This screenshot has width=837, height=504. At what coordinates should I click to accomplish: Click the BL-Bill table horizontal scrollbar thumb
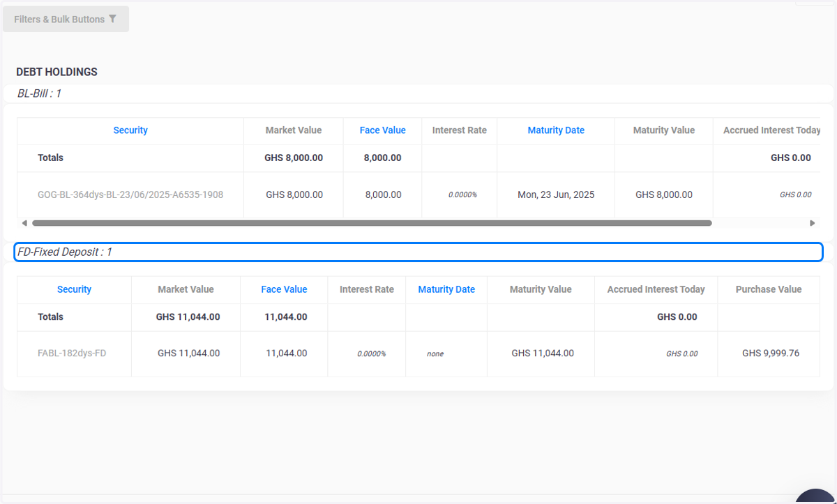[372, 223]
